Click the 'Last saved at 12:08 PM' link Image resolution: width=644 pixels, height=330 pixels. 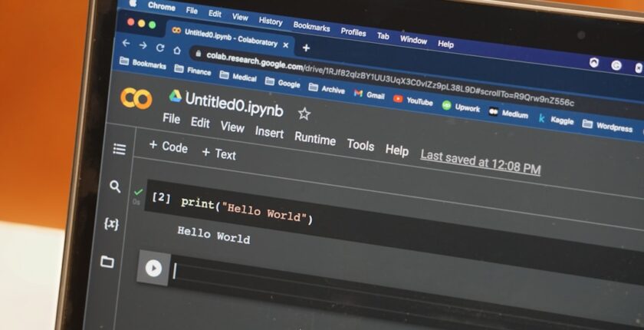pyautogui.click(x=480, y=163)
